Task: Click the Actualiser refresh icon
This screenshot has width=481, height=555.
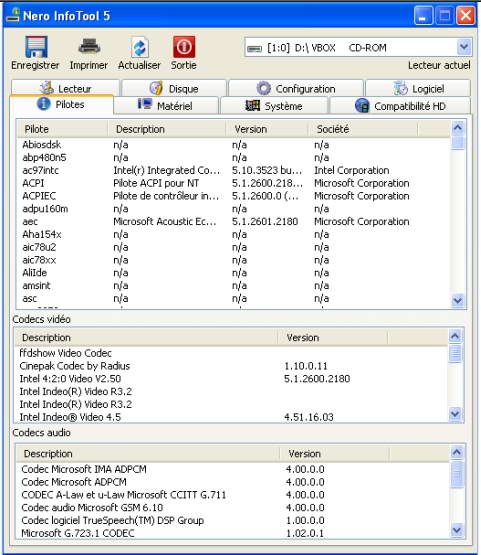Action: (x=140, y=47)
